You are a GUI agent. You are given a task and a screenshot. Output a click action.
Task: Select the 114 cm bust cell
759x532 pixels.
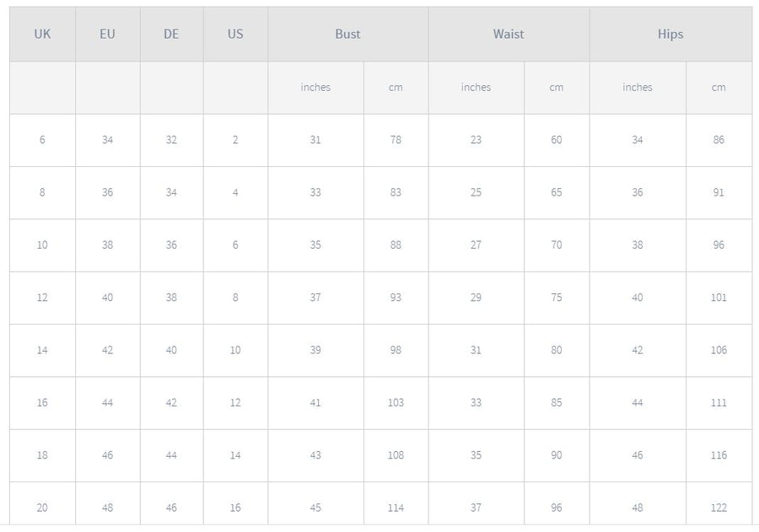click(396, 508)
